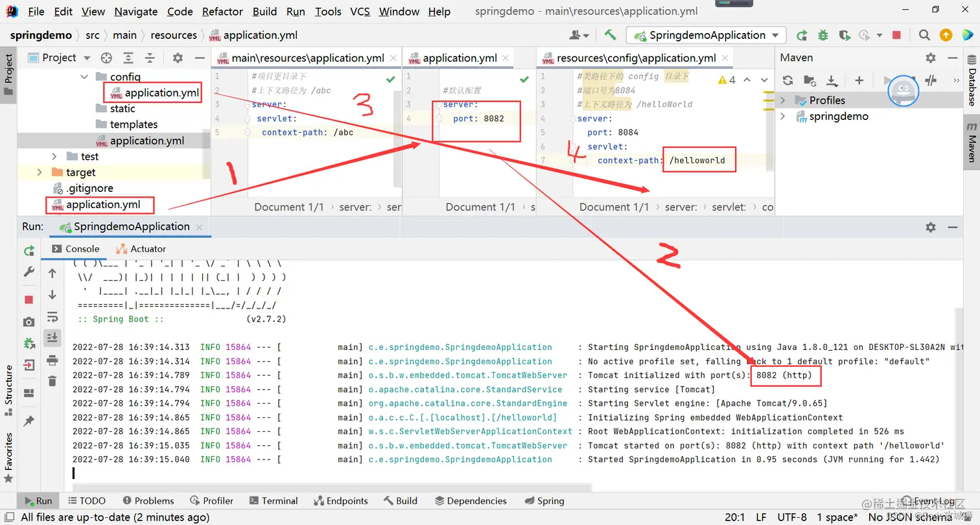Click Select Opened File target icon

[106, 58]
